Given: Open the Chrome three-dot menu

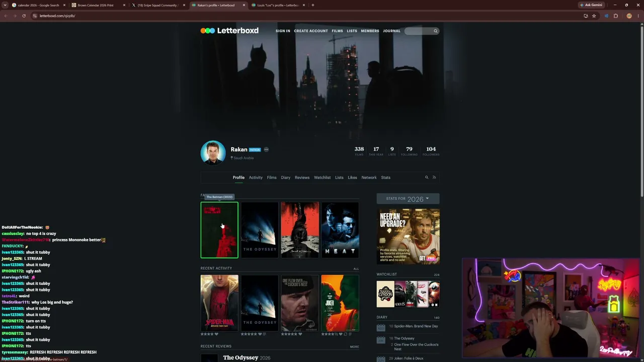Looking at the screenshot, I should pyautogui.click(x=638, y=16).
